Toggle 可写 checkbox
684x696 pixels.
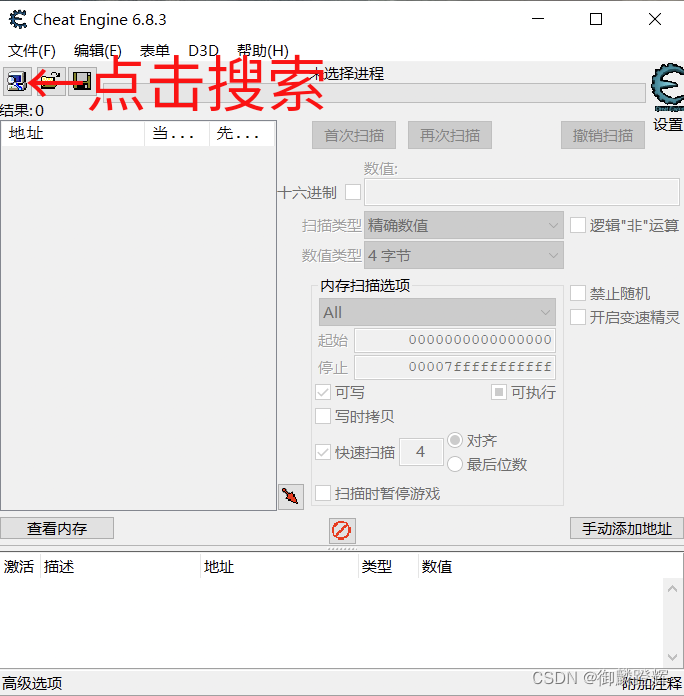[323, 392]
